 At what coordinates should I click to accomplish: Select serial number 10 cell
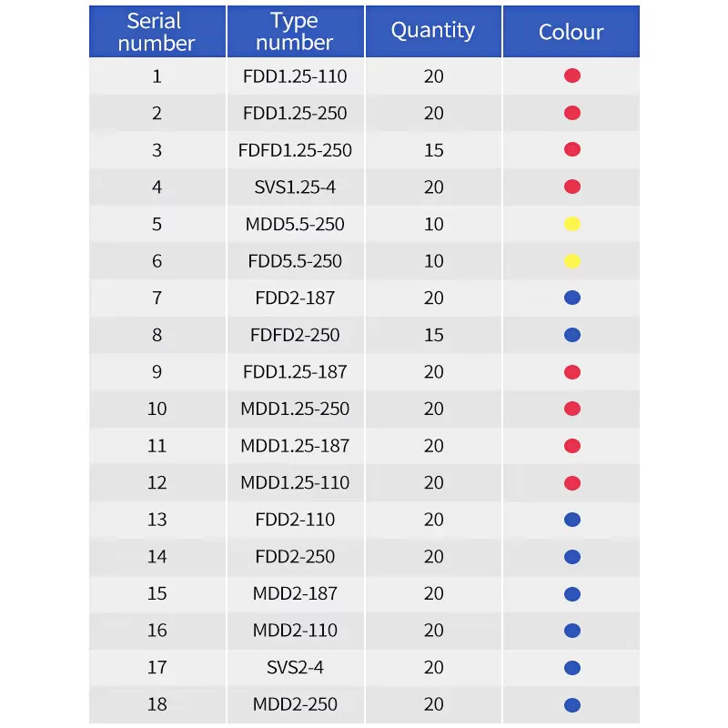157,409
